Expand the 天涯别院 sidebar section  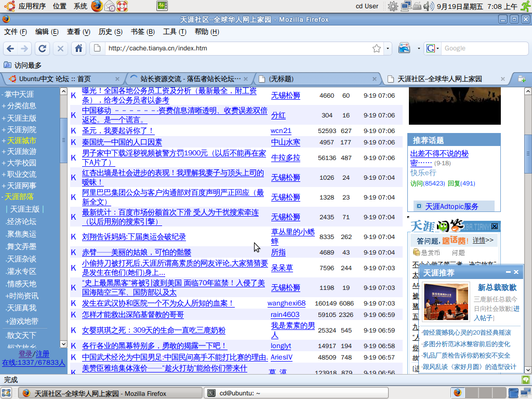[x=4, y=130]
